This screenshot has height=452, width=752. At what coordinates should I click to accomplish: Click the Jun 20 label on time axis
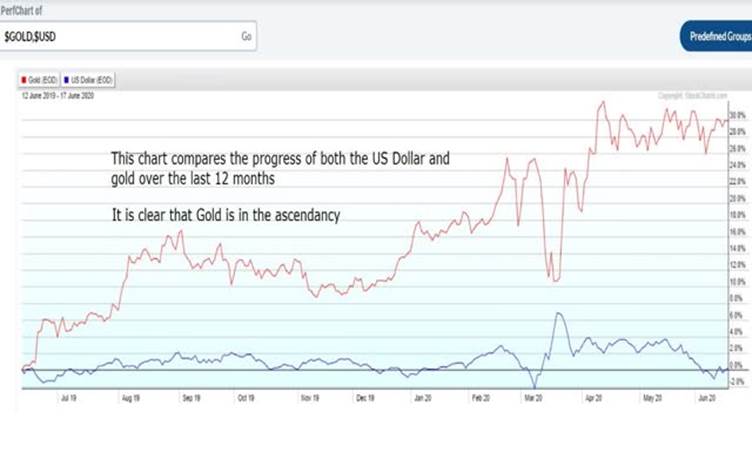pyautogui.click(x=706, y=397)
